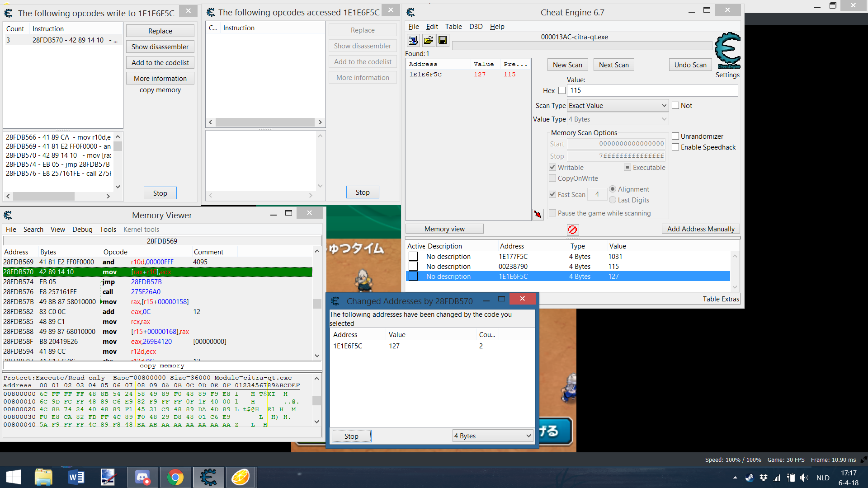
Task: Open the 4 Bytes dropdown in Changed Addresses
Action: 492,436
